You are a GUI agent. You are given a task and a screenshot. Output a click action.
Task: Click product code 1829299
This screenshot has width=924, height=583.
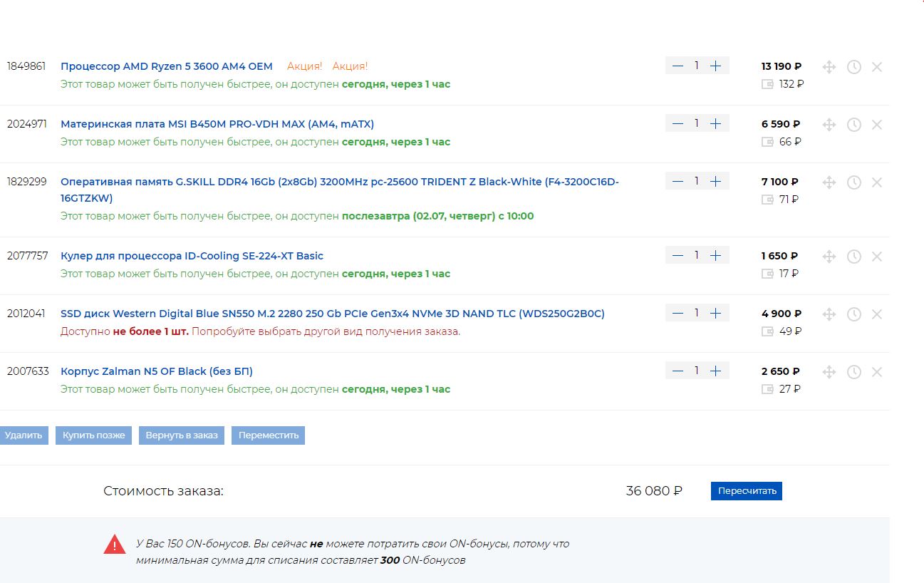(26, 182)
